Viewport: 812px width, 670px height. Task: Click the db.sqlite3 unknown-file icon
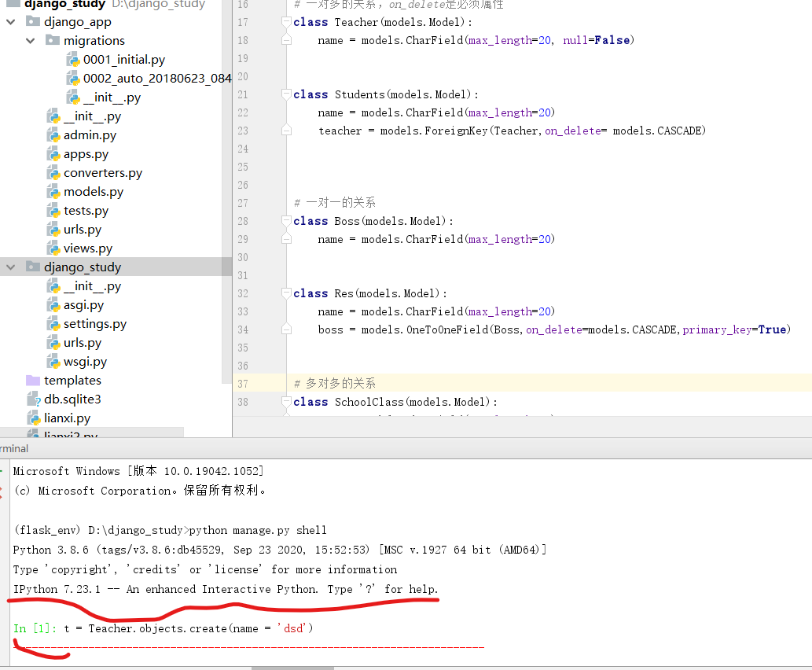(x=34, y=399)
